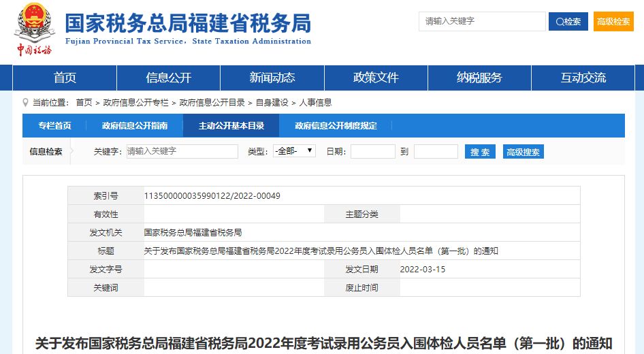Click the site title 国家税务总局福建省税务局
The height and width of the screenshot is (354, 644).
188,23
